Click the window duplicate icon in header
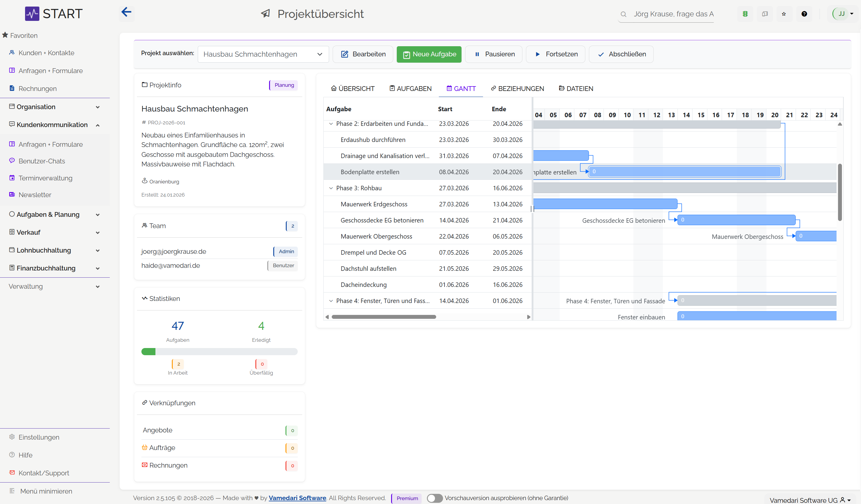 (x=765, y=14)
